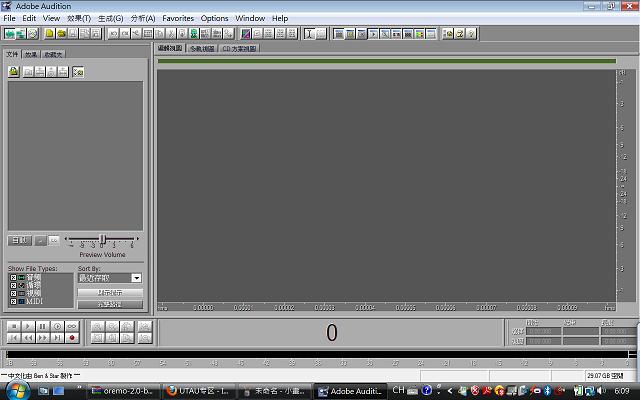
Task: Click the Windows Start orb
Action: 17,391
